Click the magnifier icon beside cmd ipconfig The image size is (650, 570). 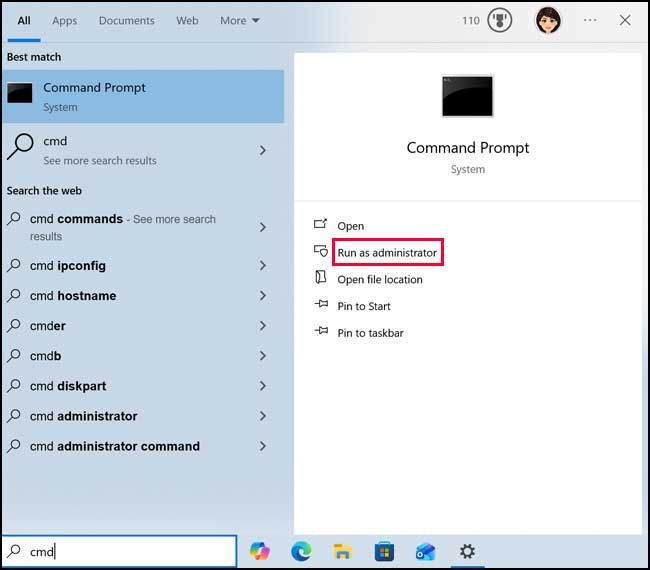click(14, 265)
